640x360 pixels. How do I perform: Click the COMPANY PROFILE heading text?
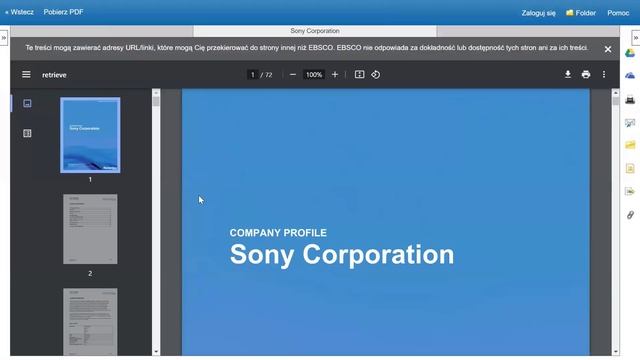coord(278,233)
